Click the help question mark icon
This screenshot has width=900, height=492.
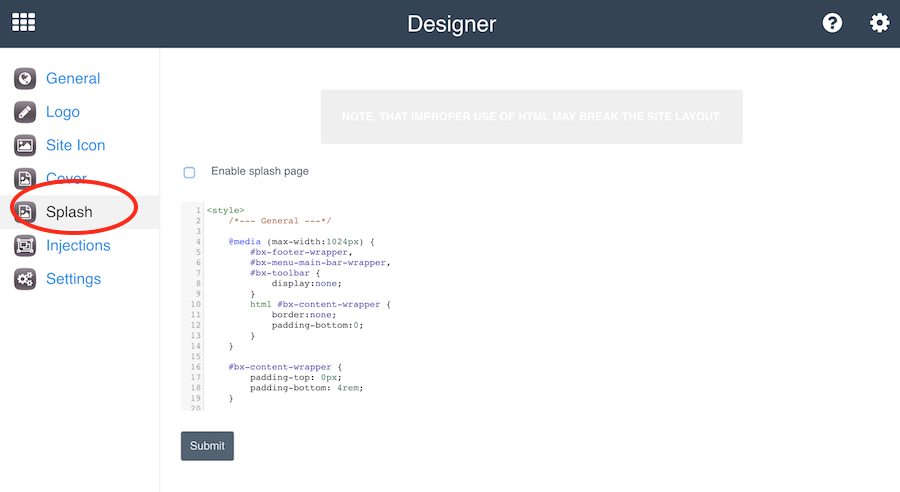(832, 23)
